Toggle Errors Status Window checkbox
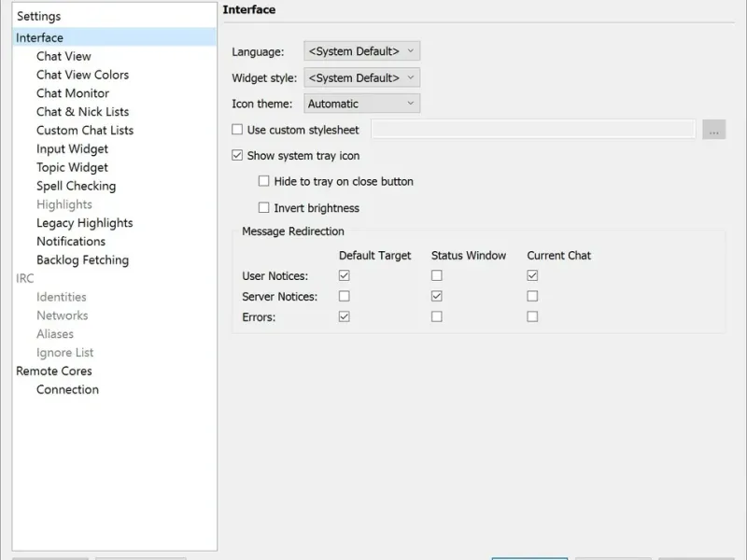 tap(436, 316)
